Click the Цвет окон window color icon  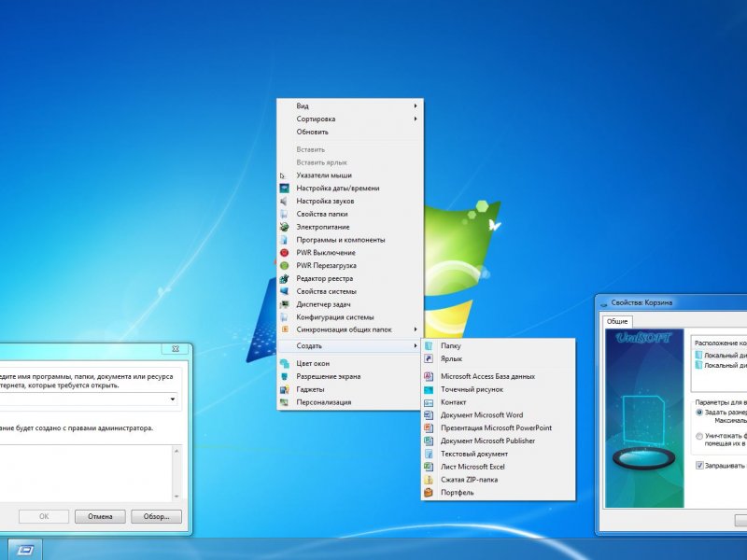pyautogui.click(x=284, y=363)
